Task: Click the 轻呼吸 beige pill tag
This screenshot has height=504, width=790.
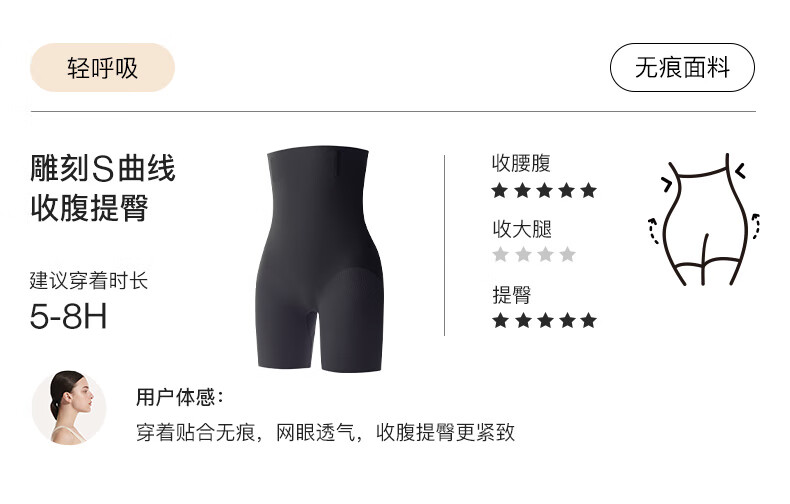Action: click(x=102, y=68)
